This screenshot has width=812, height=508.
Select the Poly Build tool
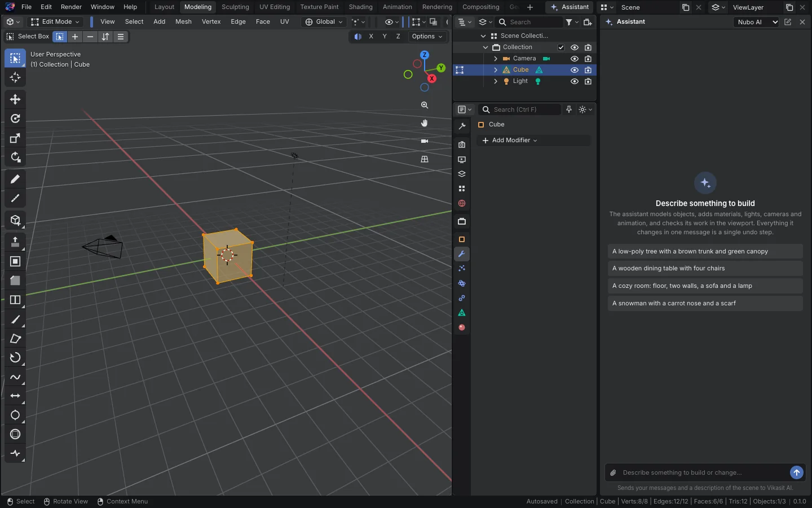point(15,339)
